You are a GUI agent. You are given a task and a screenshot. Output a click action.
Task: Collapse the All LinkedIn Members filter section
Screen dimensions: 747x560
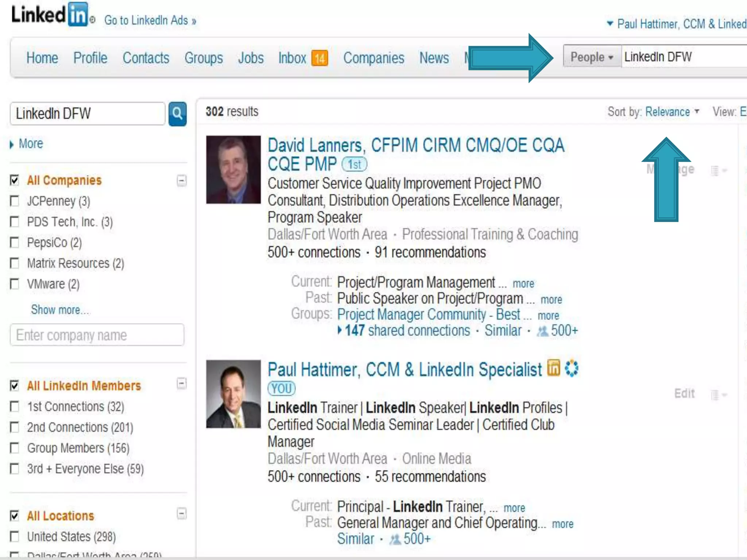(181, 384)
